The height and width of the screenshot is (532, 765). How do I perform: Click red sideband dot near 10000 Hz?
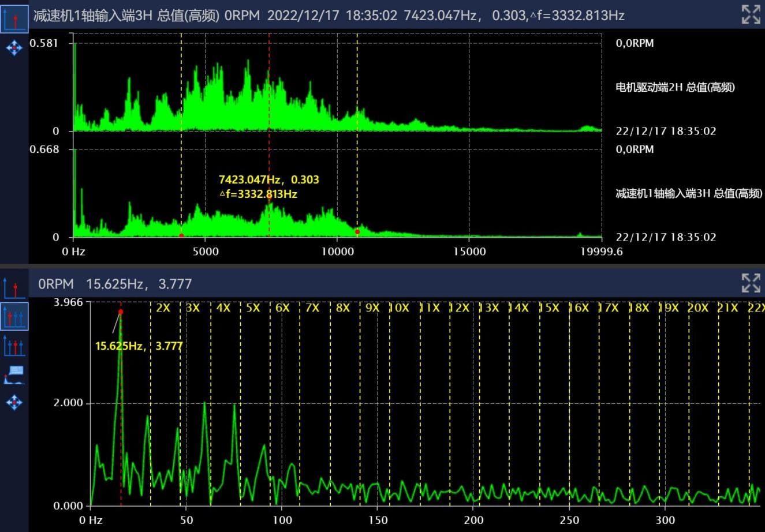click(357, 232)
